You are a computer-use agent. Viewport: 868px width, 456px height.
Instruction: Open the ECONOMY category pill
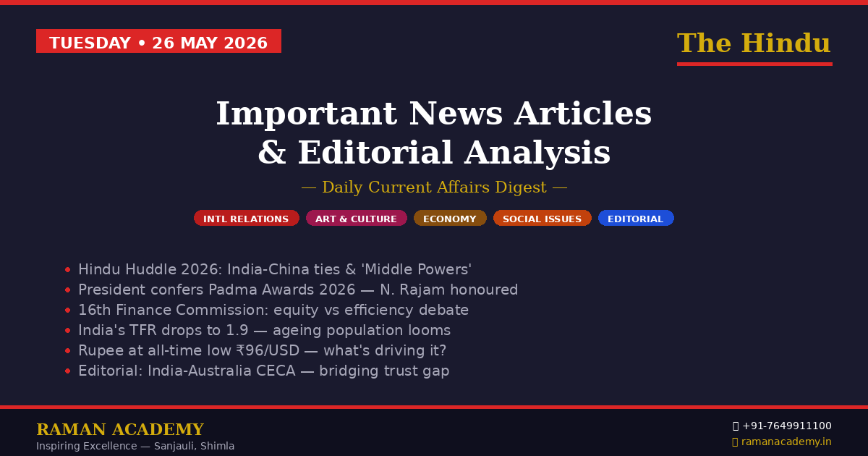[450, 218]
